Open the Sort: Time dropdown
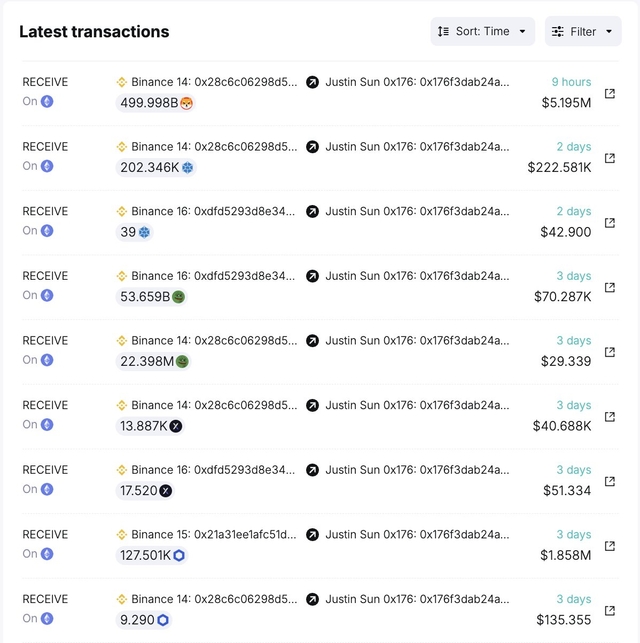The height and width of the screenshot is (643, 640). tap(482, 32)
